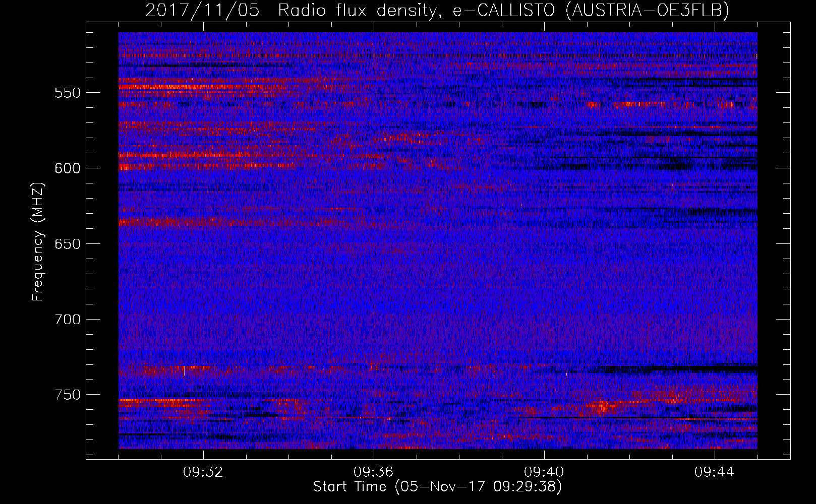Click the '09:32' time tick label
The image size is (816, 504).
tap(203, 472)
